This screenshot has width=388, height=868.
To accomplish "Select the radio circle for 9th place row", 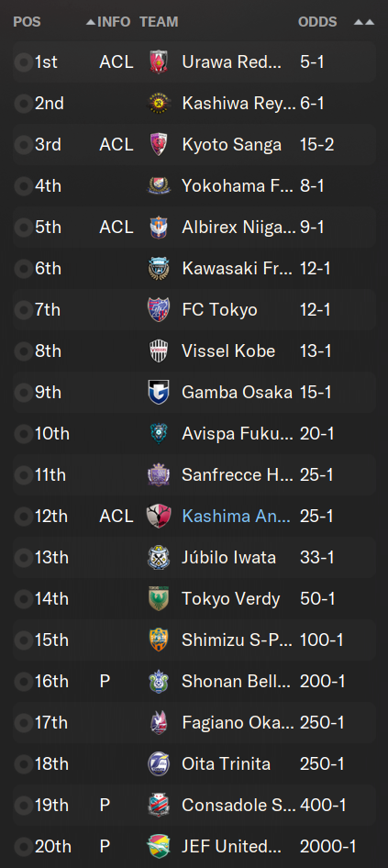I will 23,393.
